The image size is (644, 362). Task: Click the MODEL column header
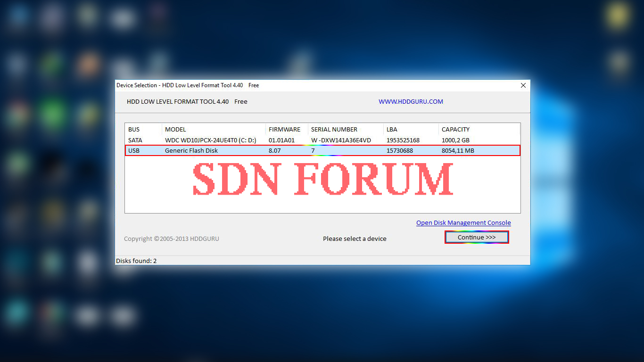(175, 129)
